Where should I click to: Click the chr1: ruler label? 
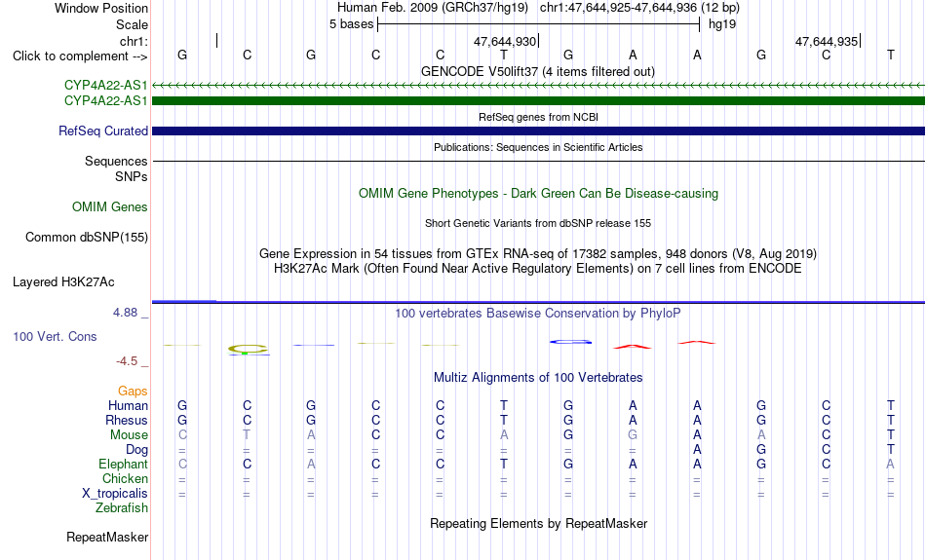click(134, 41)
